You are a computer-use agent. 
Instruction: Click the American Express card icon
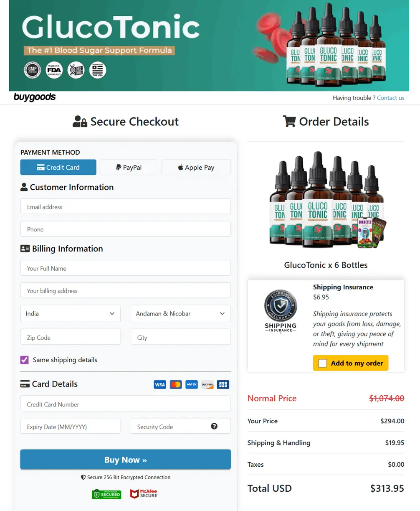[192, 384]
